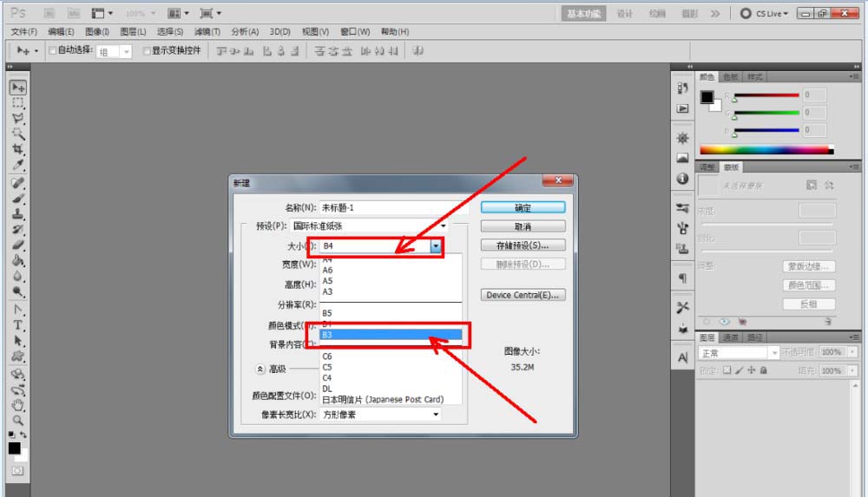Select the 基本功能 workspace button
Viewport: 868px width, 497px height.
(583, 13)
